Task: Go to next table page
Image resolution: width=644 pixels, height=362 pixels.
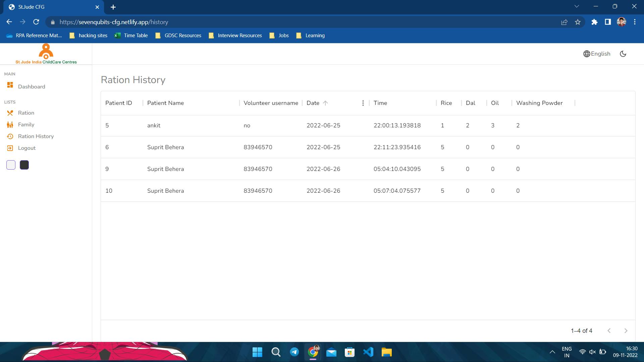Action: pyautogui.click(x=626, y=331)
